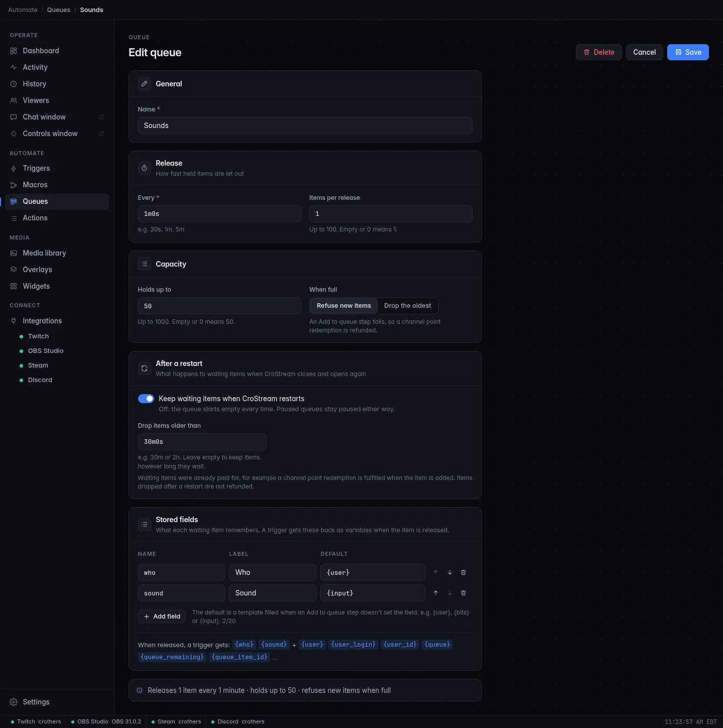Cancel editing the queue

point(645,52)
